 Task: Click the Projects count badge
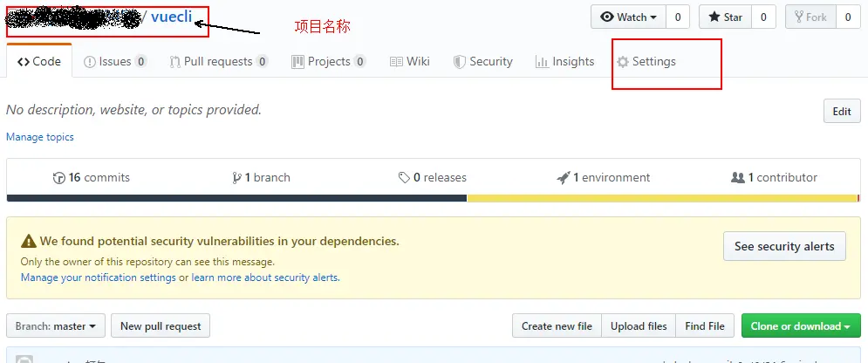click(359, 61)
